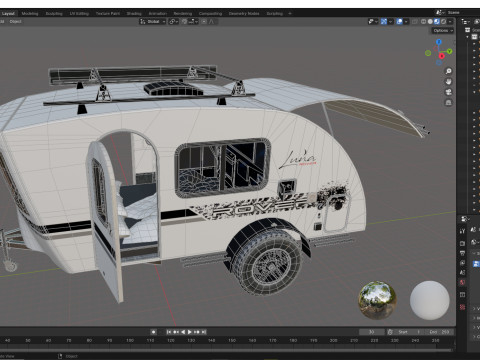
Task: Click the Scene Collection icon in outliner
Action: (x=467, y=30)
